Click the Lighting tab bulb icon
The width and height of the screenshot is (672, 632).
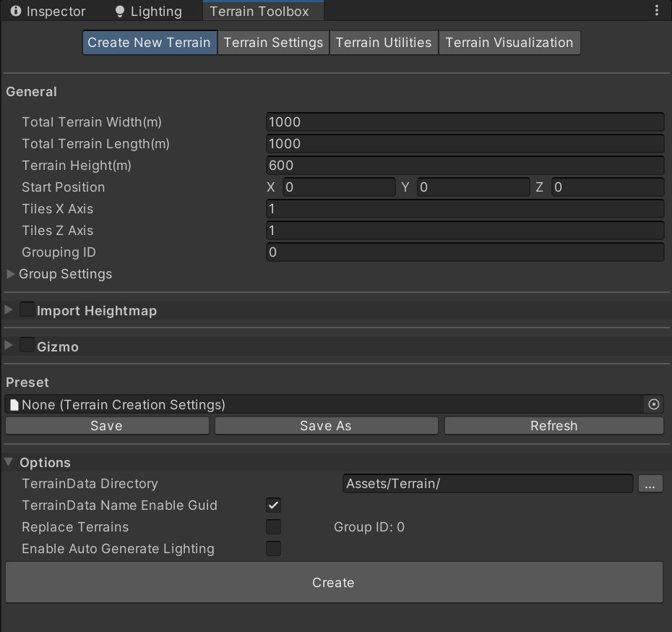point(120,11)
